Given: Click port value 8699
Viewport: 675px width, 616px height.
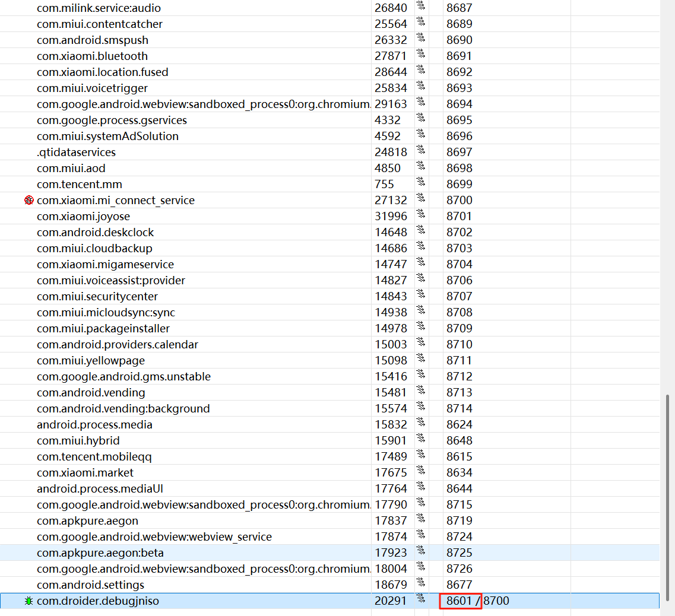Looking at the screenshot, I should (459, 184).
